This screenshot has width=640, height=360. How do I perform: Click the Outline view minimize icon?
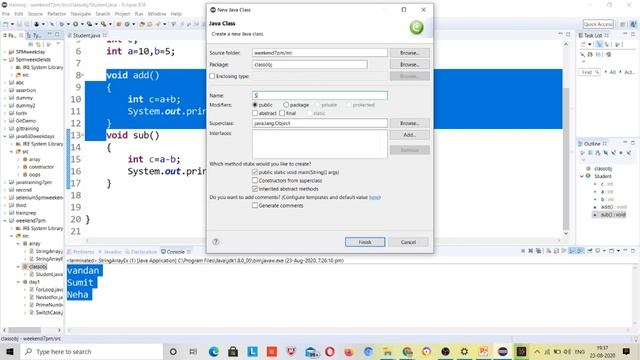click(x=625, y=143)
